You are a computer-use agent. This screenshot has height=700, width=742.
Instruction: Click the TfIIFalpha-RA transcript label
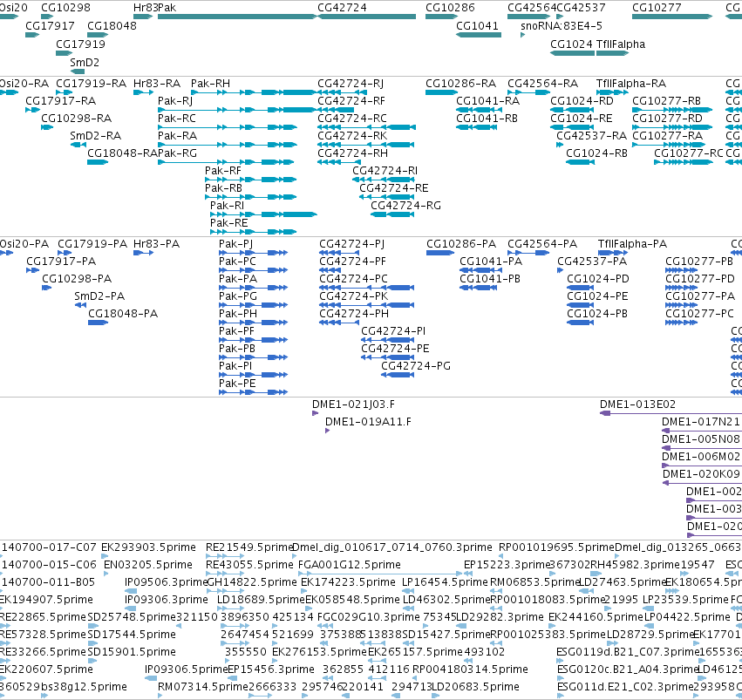[631, 84]
